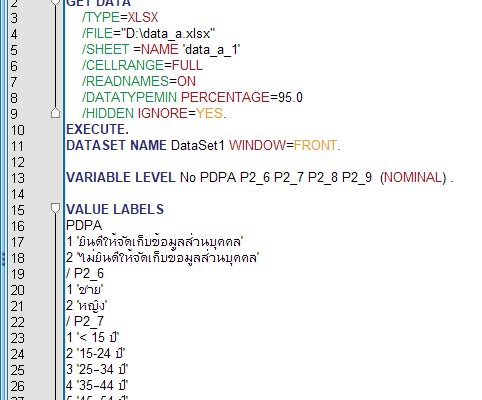Select the '/TYPE=XLSX' subcommand line
482x400 pixels.
coord(120,17)
